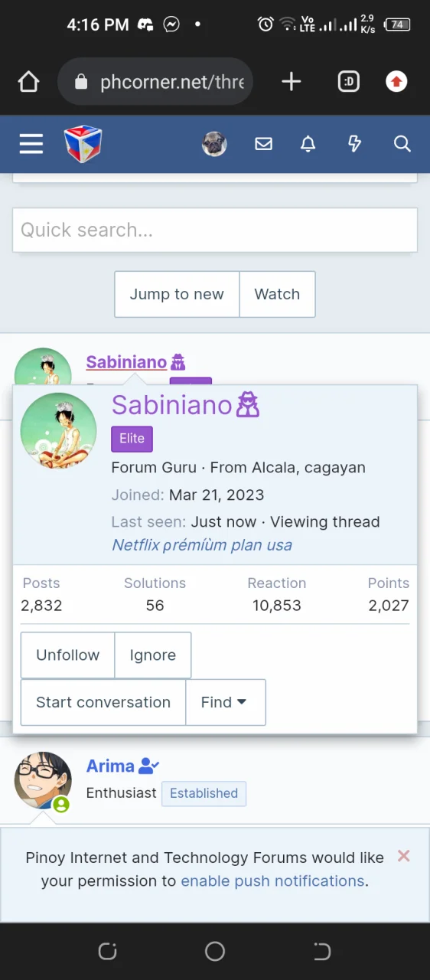
Task: Show the browser tab switcher
Action: coord(348,82)
